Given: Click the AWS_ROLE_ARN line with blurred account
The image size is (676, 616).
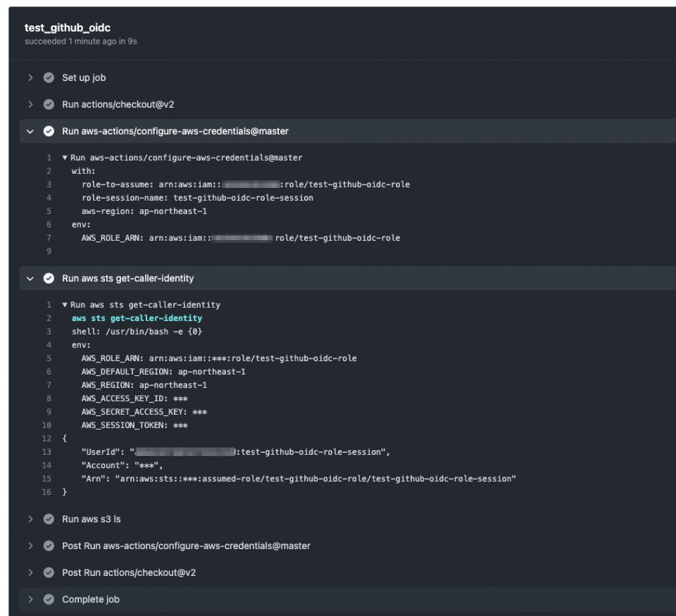Looking at the screenshot, I should coord(241,238).
